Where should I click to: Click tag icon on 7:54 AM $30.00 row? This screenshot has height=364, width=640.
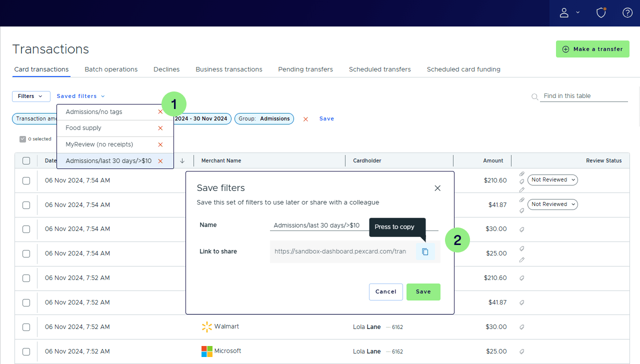tap(522, 229)
